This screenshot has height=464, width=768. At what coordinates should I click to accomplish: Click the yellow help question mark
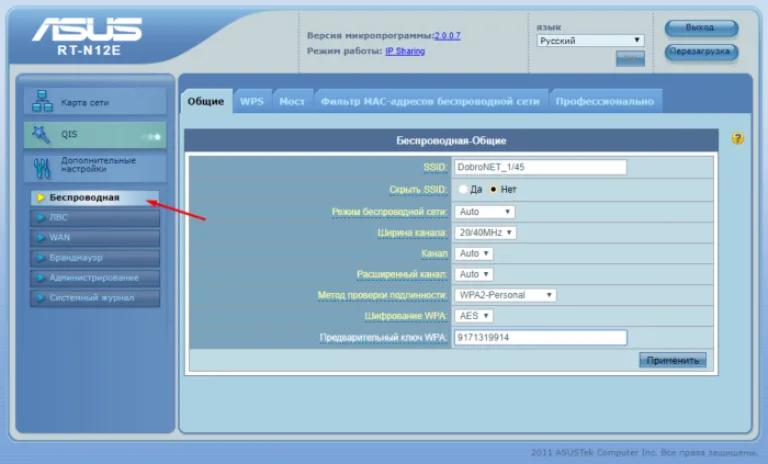[x=738, y=139]
